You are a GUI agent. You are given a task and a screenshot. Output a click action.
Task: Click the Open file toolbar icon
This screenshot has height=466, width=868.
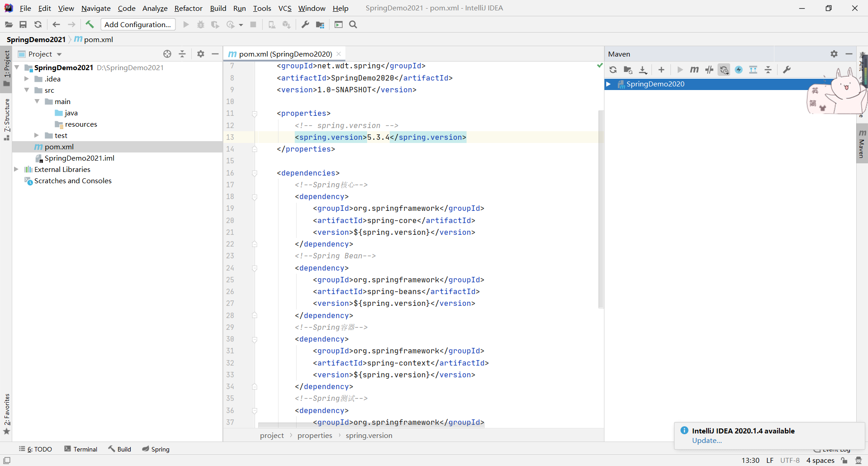(x=9, y=24)
